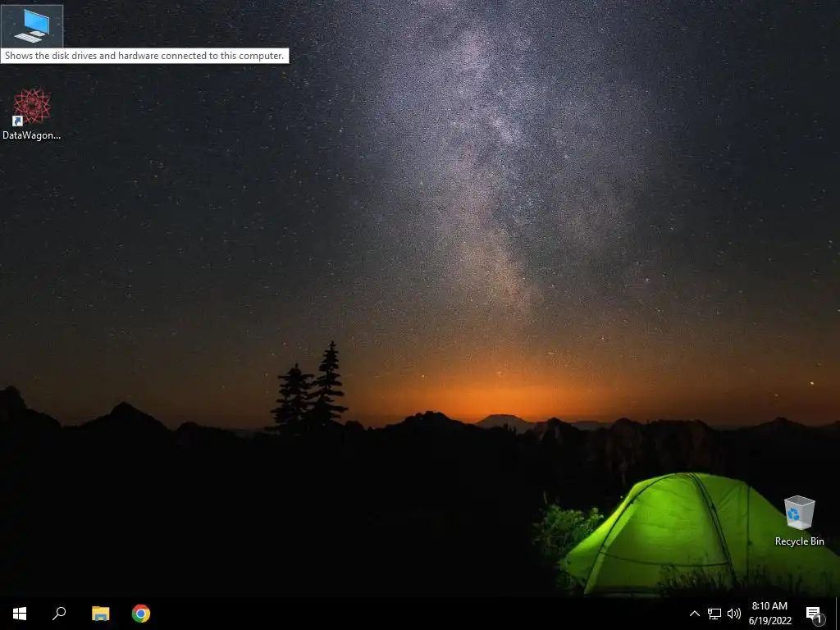The height and width of the screenshot is (630, 840).
Task: Select the DataWagon desktop shortcut
Action: click(32, 115)
